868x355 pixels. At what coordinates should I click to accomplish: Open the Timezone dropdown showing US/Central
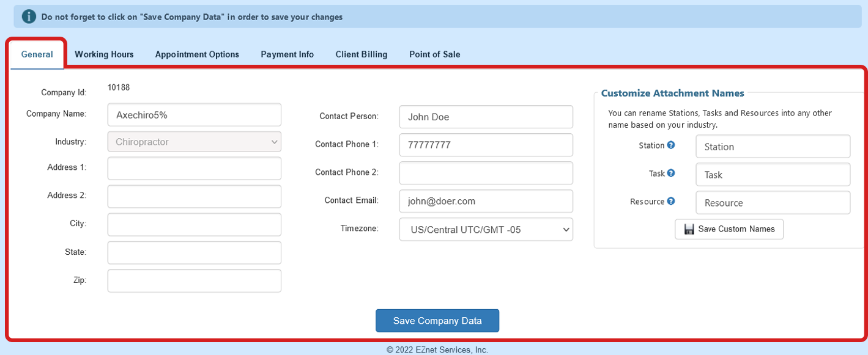[486, 229]
